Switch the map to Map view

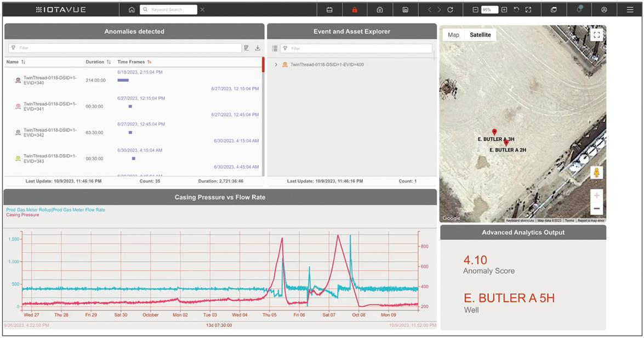(x=453, y=35)
